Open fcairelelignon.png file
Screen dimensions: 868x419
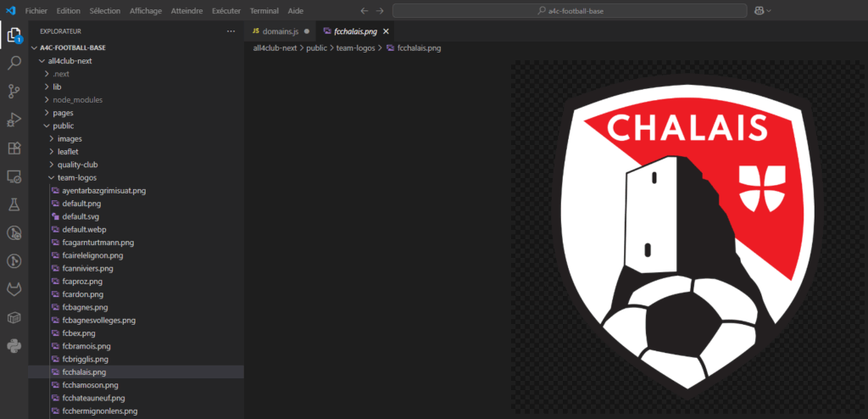pyautogui.click(x=92, y=255)
